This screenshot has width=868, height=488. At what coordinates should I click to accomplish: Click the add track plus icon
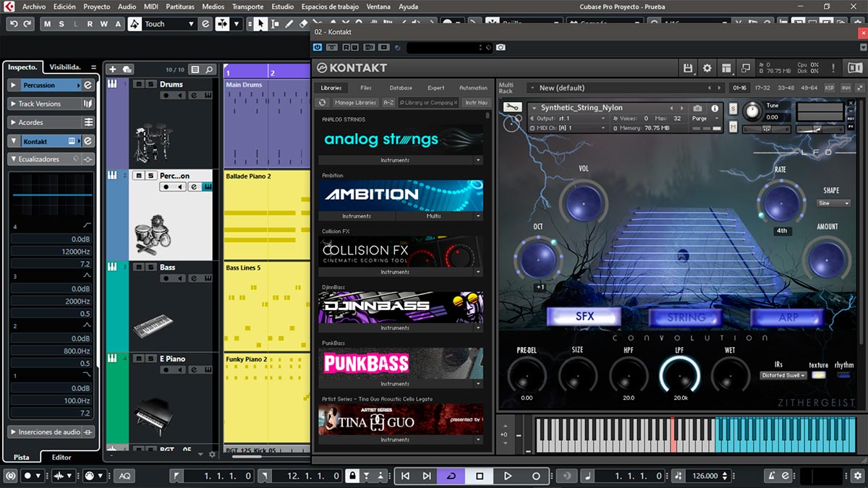tap(112, 69)
